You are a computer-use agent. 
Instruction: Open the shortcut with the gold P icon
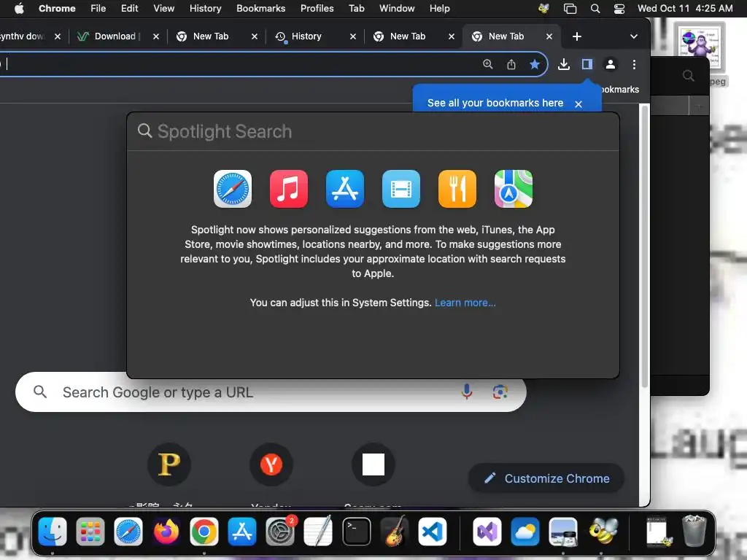pyautogui.click(x=169, y=464)
